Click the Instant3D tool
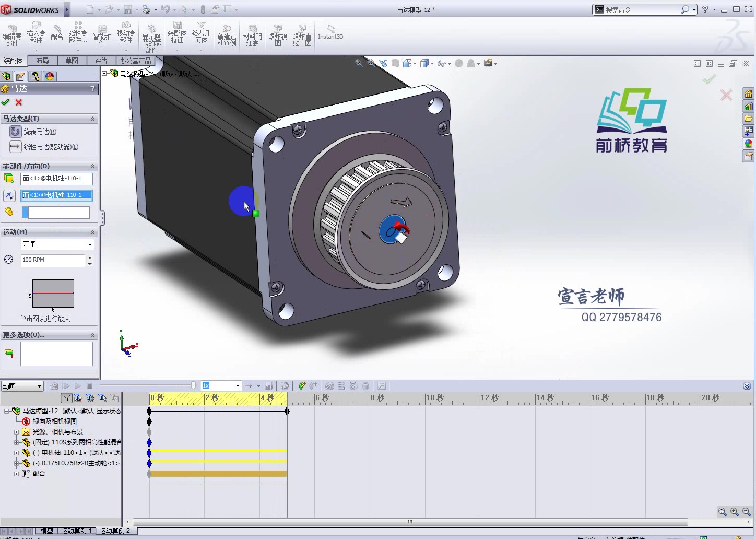 (x=330, y=32)
